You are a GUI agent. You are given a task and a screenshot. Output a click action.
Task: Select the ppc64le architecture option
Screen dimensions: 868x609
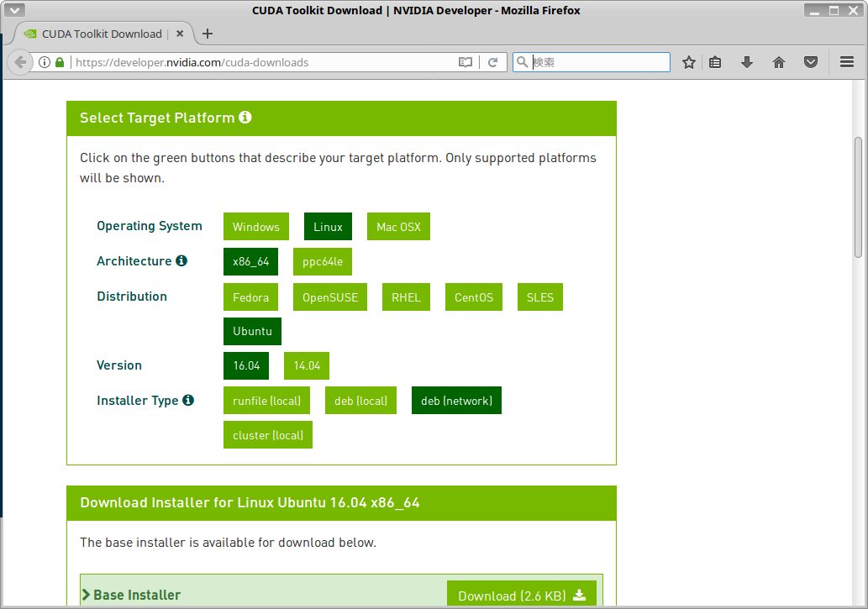[323, 262]
